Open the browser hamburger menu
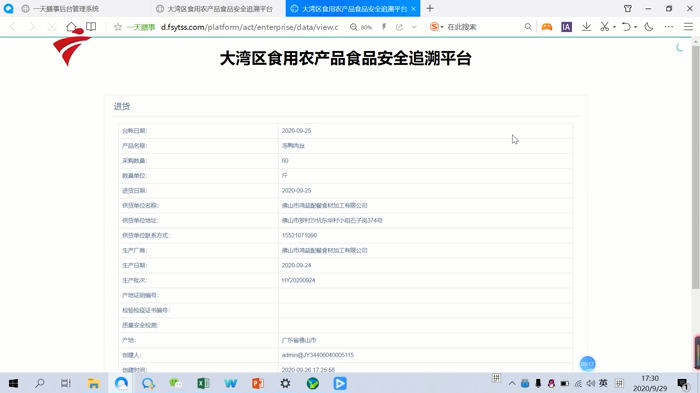Viewport: 700px width, 393px height. click(688, 27)
